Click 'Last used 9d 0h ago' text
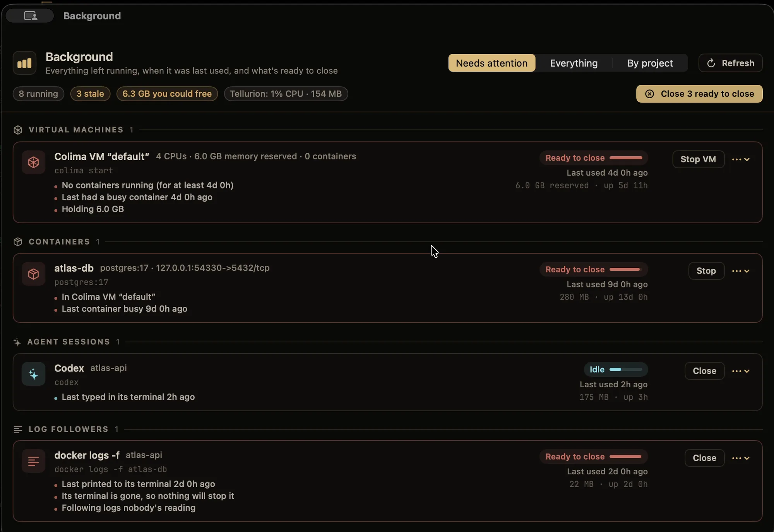Viewport: 774px width, 532px height. tap(607, 284)
